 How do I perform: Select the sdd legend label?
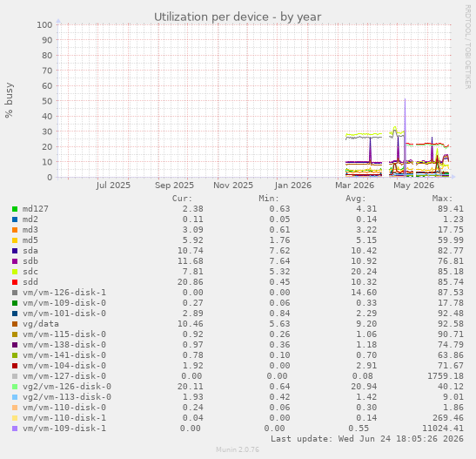coord(30,282)
